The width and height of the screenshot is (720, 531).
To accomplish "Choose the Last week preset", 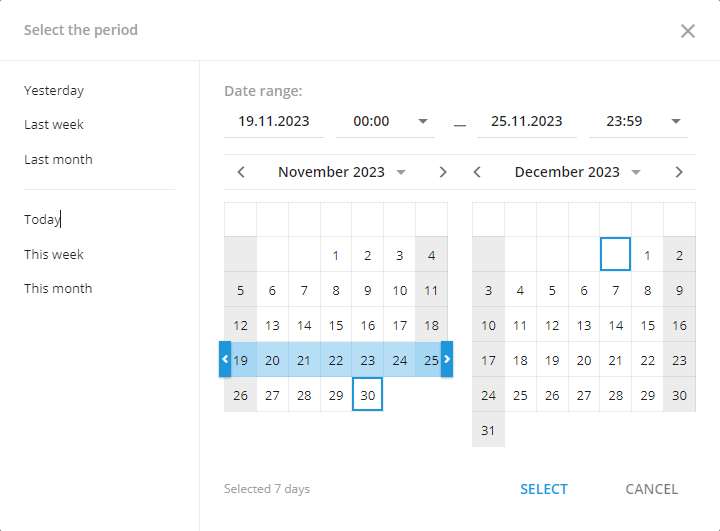I will point(54,124).
